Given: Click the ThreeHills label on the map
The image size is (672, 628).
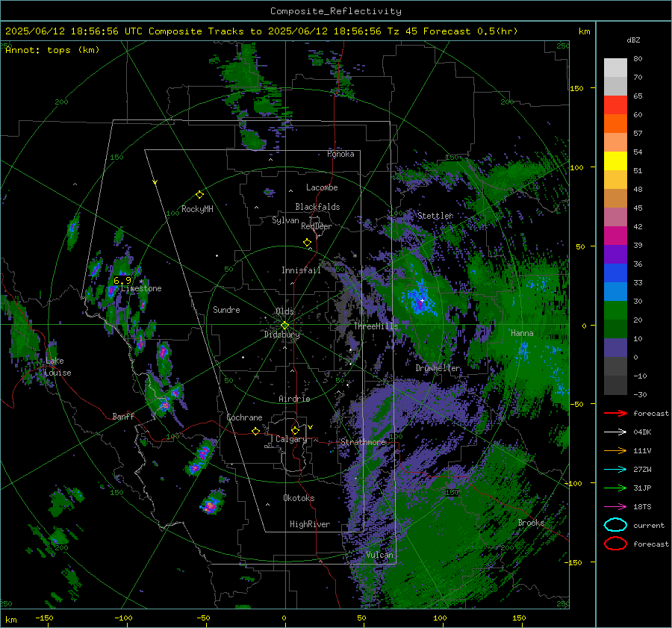Looking at the screenshot, I should 376,326.
